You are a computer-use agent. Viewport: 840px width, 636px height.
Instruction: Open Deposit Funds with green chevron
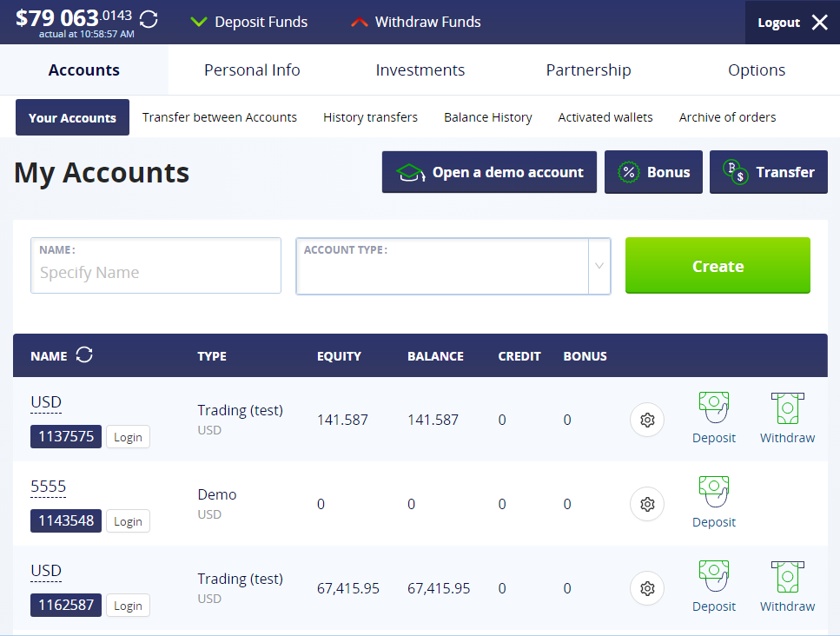pyautogui.click(x=249, y=22)
